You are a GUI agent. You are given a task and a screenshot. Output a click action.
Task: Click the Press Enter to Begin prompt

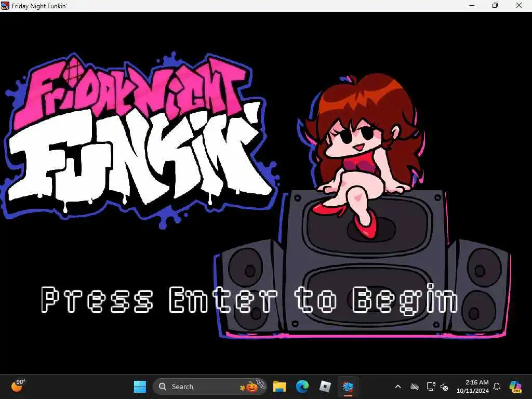click(x=249, y=300)
